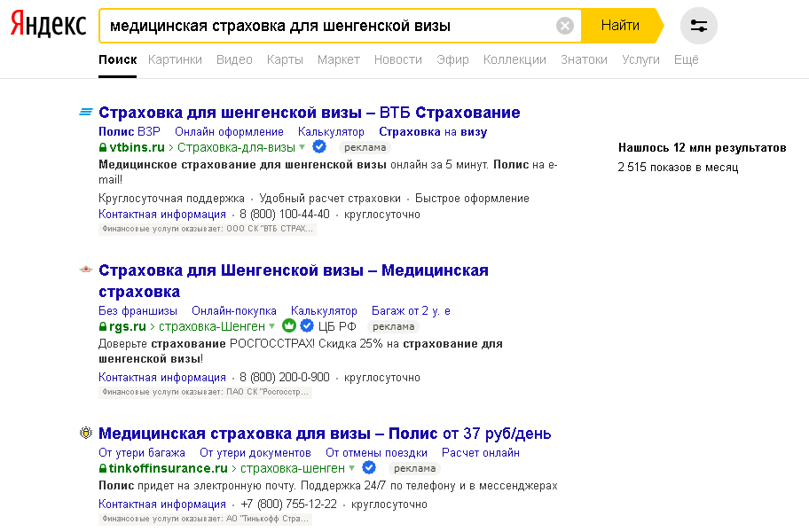Image resolution: width=809 pixels, height=532 pixels.
Task: Open the Коллекции tab
Action: [514, 59]
